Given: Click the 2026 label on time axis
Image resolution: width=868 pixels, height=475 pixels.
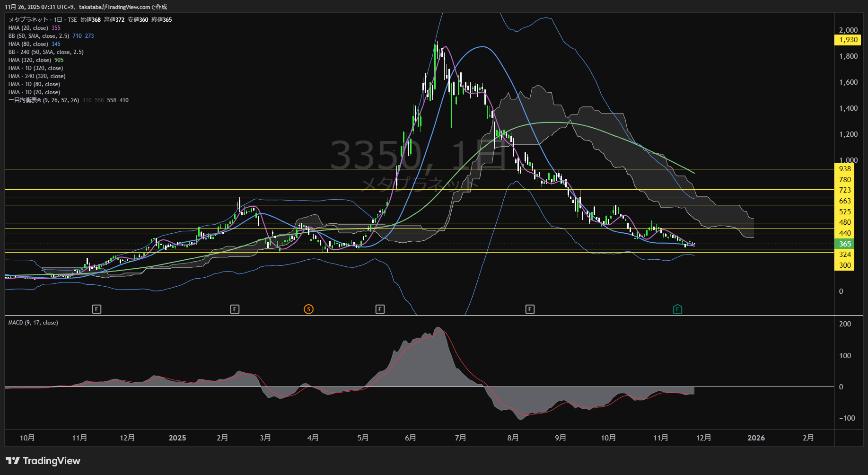Looking at the screenshot, I should 756,438.
